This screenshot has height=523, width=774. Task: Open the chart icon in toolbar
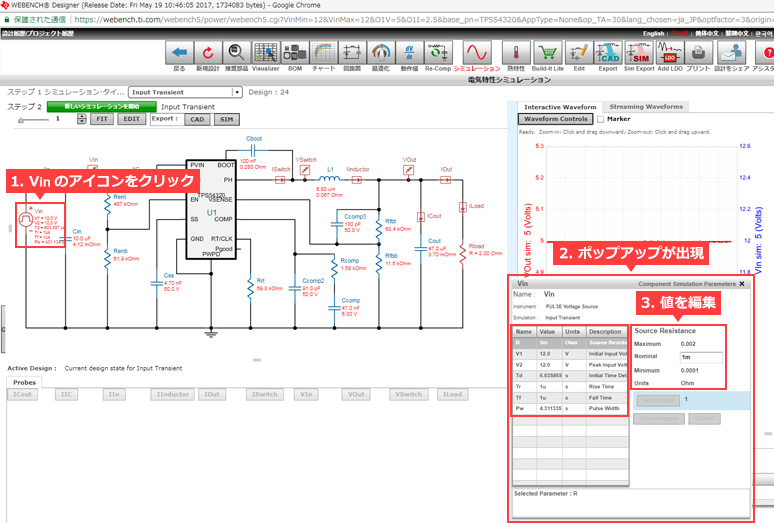coord(323,53)
